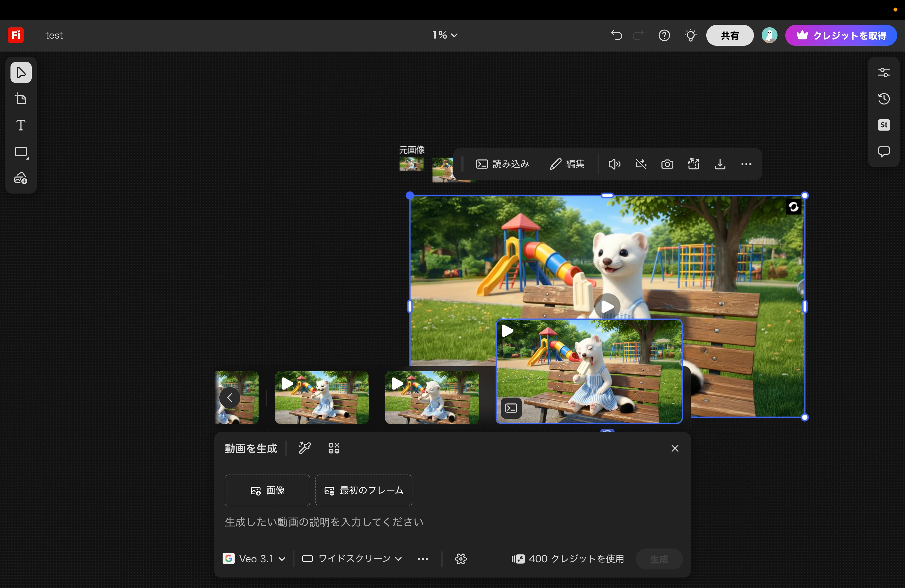Download the selected video

(x=719, y=164)
